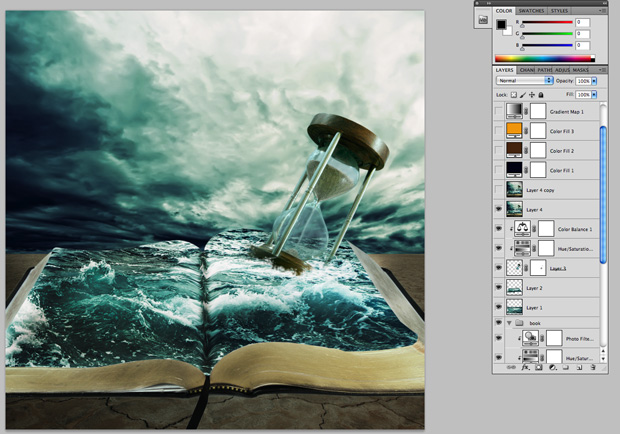Click the mask link icon on Color Fill 3
Screen dimensions: 620x434
pos(526,131)
